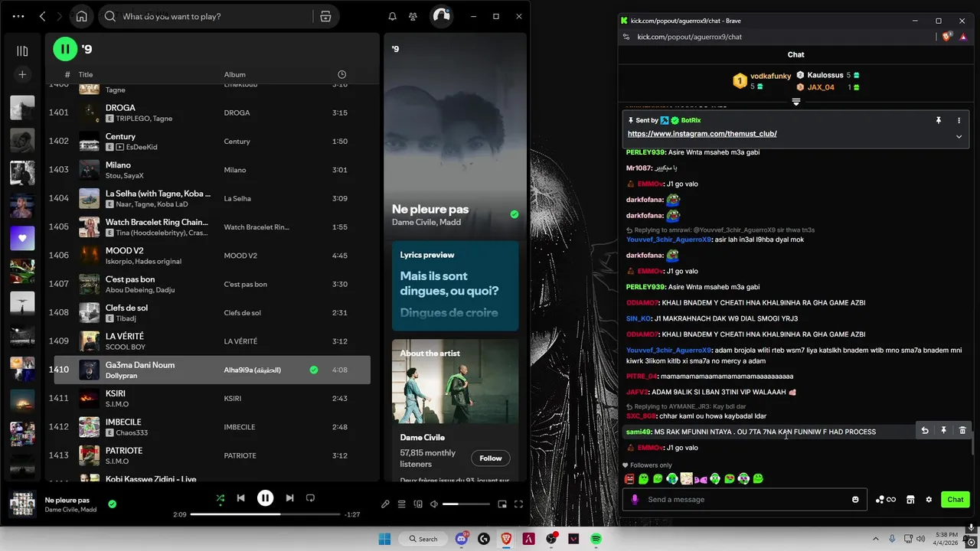Sort tracks by duration clock icon
The width and height of the screenshot is (980, 551).
(x=341, y=74)
